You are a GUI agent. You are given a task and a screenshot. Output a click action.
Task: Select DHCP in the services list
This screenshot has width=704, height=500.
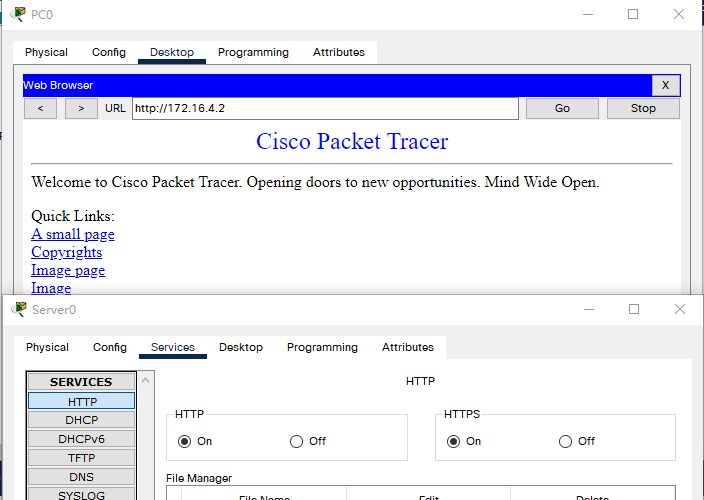tap(82, 420)
